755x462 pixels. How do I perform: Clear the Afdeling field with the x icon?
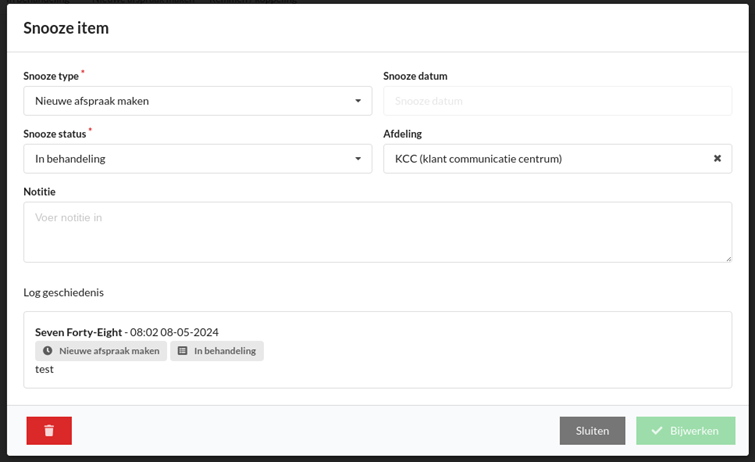[717, 158]
